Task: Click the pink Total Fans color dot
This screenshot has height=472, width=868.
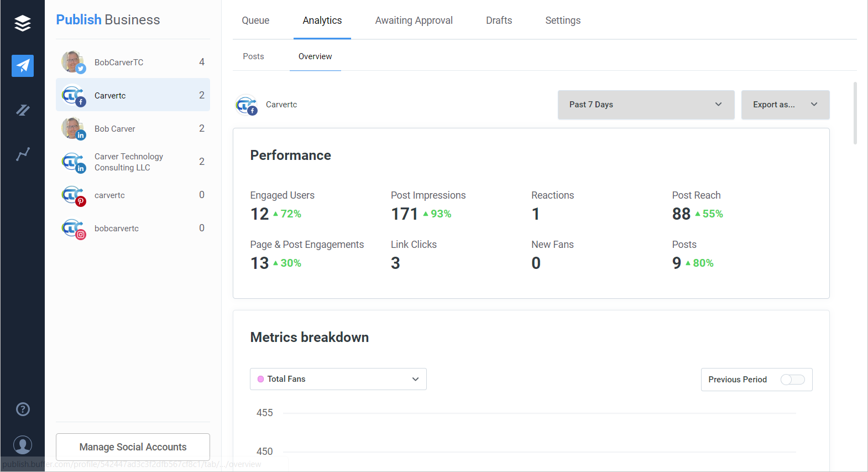Action: 260,379
